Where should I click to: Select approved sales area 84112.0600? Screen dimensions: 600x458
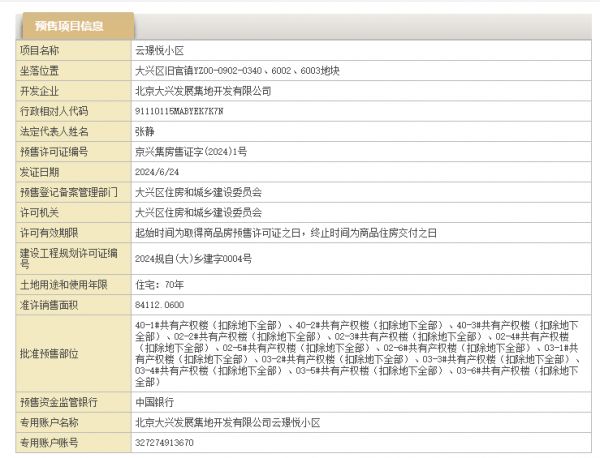(160, 303)
